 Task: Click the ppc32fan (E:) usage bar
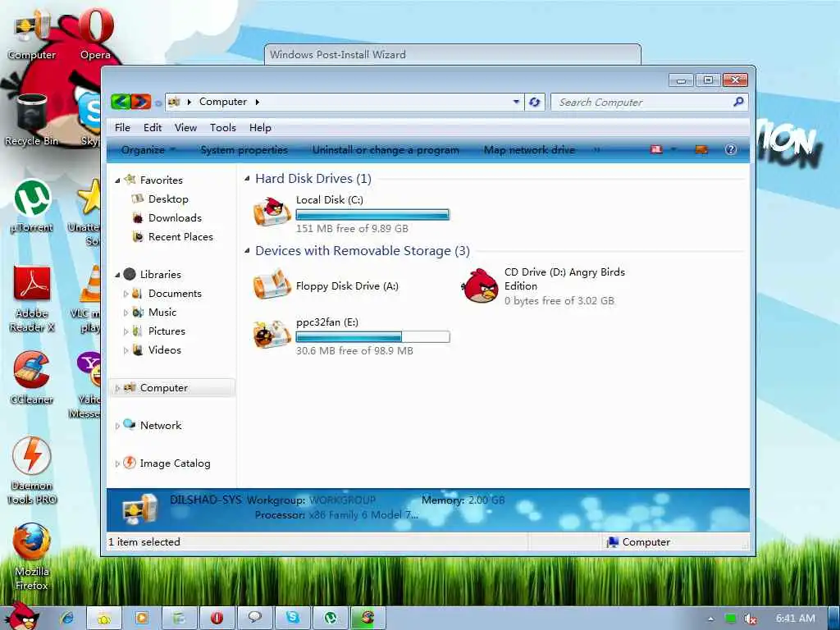[372, 336]
